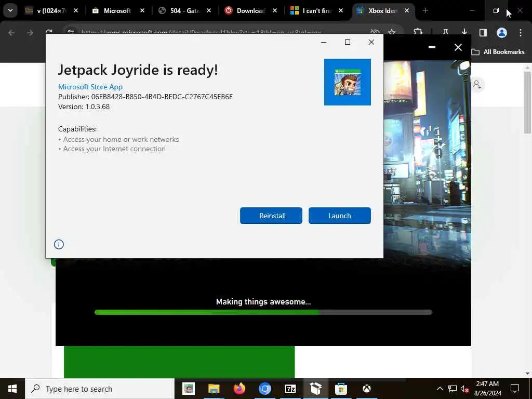532x399 pixels.
Task: Click the info icon in installer dialog
Action: pyautogui.click(x=59, y=244)
